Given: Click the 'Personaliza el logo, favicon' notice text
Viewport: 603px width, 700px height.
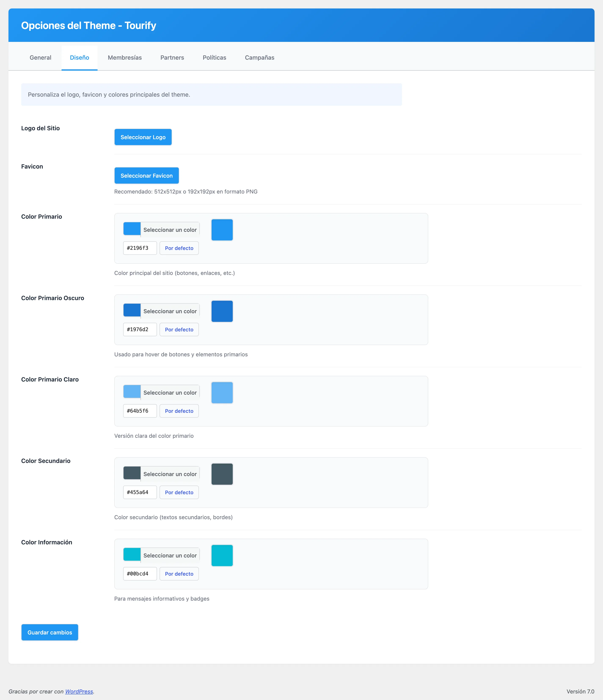Looking at the screenshot, I should [109, 95].
